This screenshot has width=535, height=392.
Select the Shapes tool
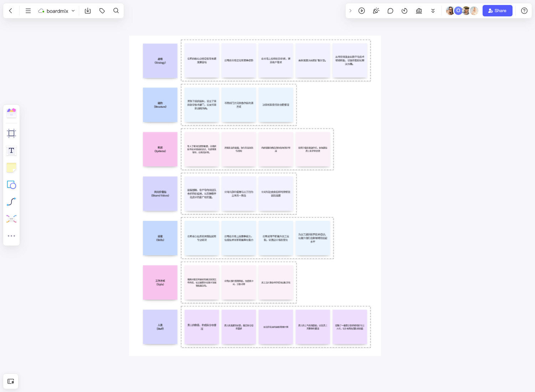[x=11, y=185]
